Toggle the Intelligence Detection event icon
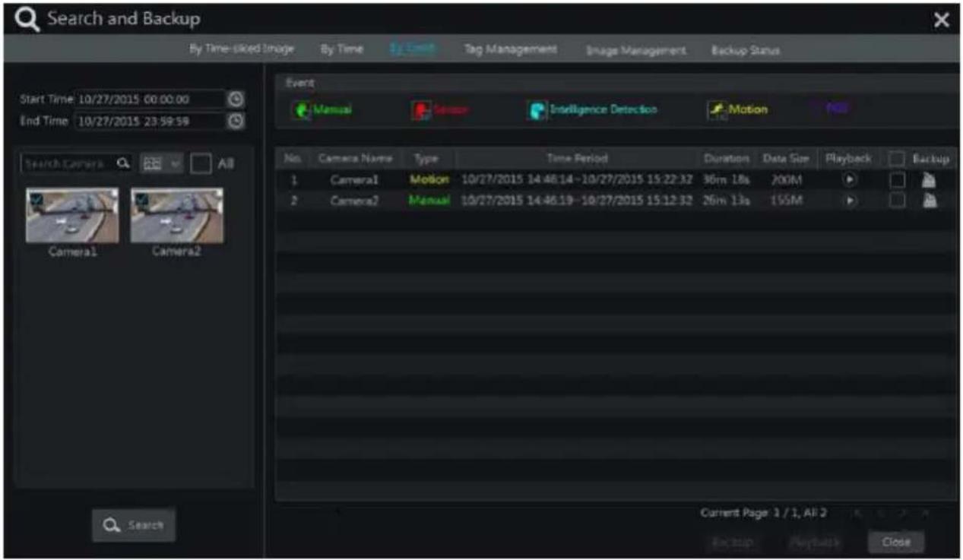The height and width of the screenshot is (560, 963). click(x=537, y=110)
